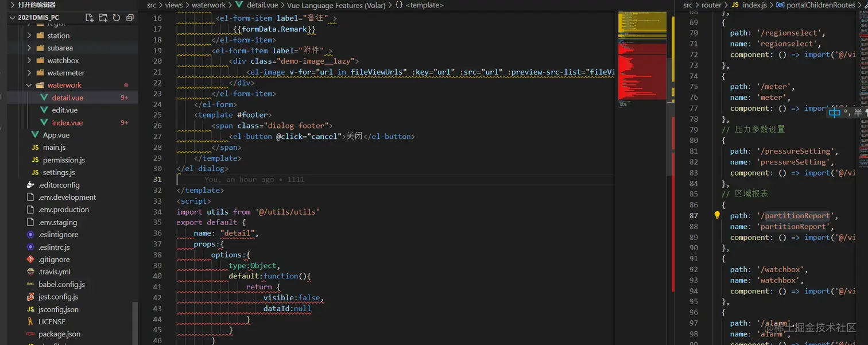Click line number 34 in left editor
Screen dimensions: 868x345
tap(157, 212)
